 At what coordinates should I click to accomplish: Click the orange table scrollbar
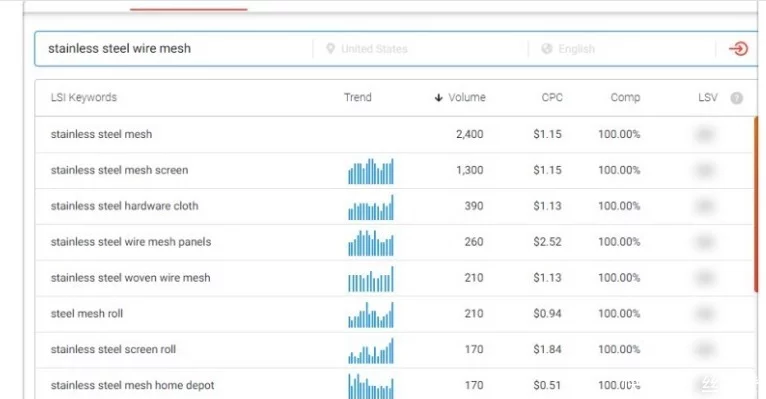click(x=756, y=205)
